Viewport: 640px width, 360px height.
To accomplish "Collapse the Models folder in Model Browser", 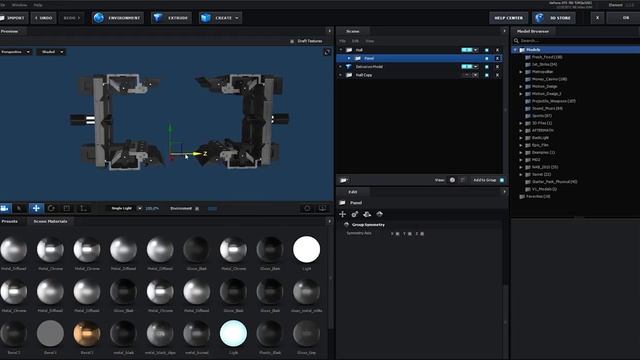I will click(x=516, y=50).
